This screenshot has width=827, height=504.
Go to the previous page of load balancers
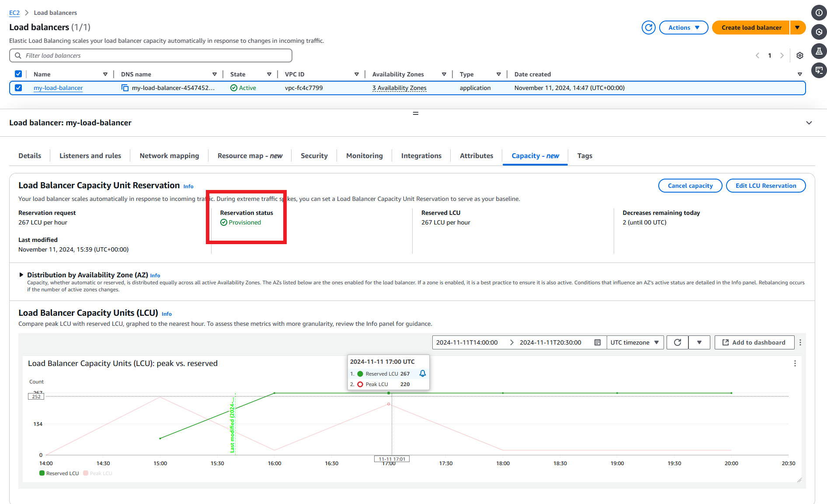[758, 55]
